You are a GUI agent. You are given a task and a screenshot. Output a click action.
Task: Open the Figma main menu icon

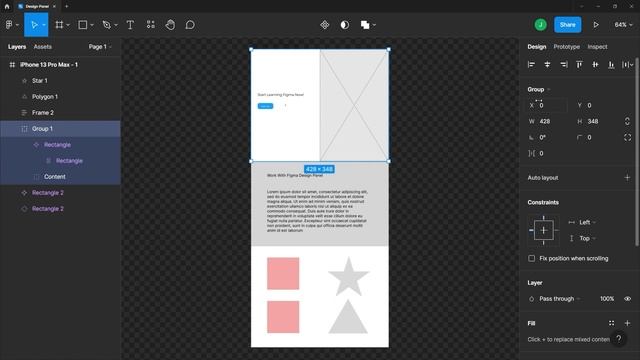pyautogui.click(x=9, y=25)
